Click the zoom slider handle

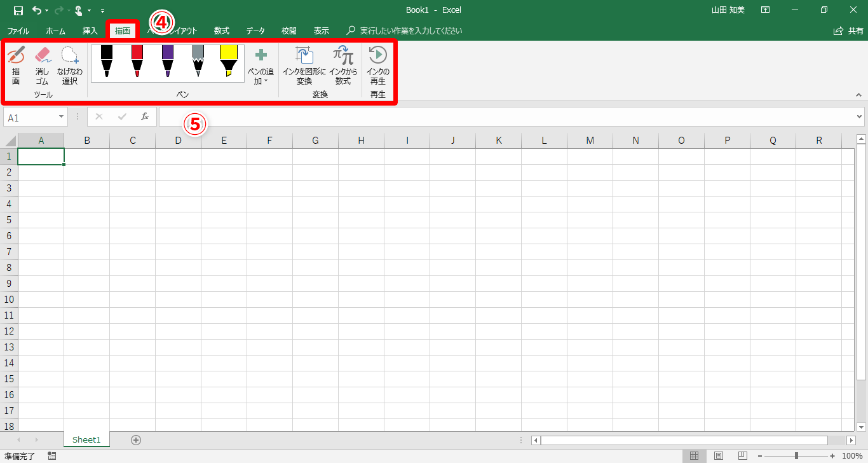click(x=796, y=456)
